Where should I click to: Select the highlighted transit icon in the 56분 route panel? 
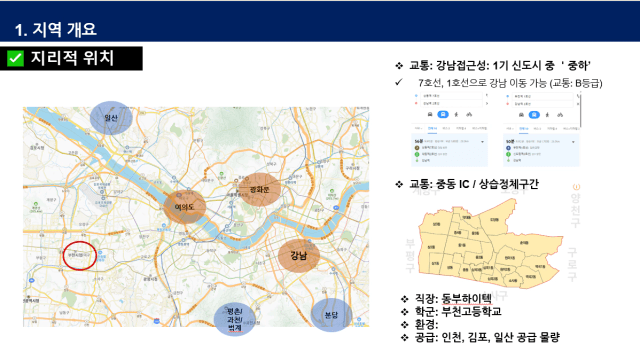coord(443,115)
